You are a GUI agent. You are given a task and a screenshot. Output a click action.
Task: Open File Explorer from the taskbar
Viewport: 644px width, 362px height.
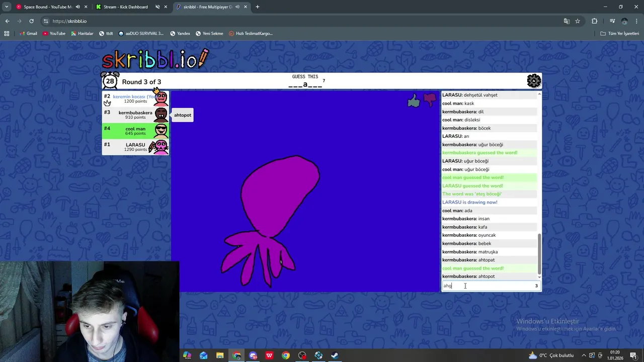click(x=220, y=355)
